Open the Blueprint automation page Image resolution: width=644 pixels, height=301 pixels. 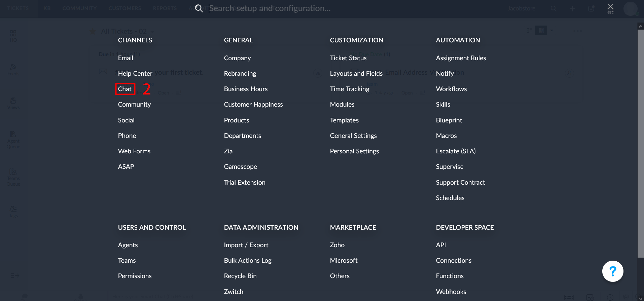pyautogui.click(x=449, y=120)
